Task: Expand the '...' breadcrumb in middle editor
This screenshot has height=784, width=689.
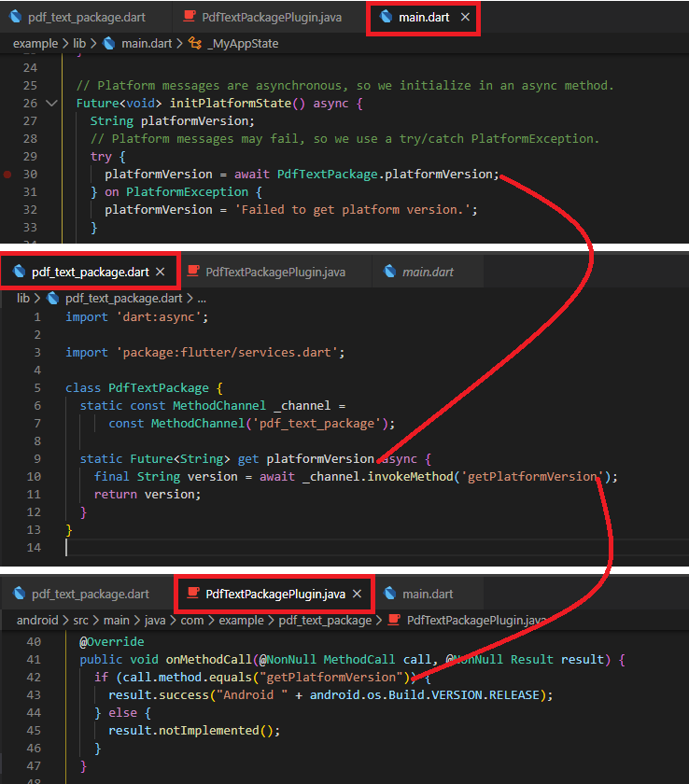Action: (x=202, y=299)
